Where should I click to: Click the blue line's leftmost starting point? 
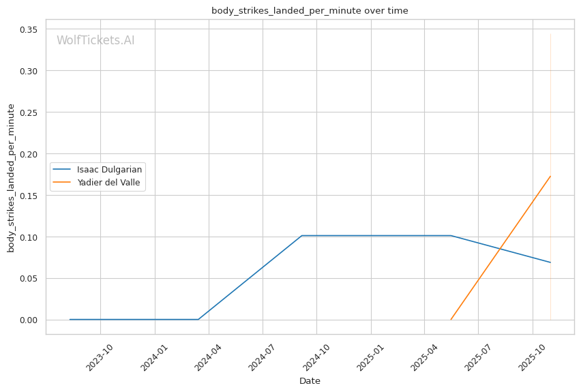(70, 319)
